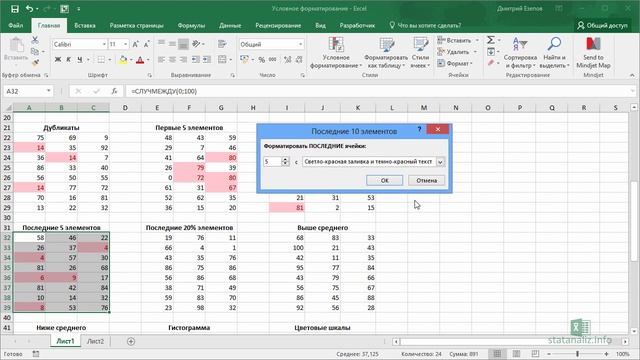Switch to the Формулы tab
Screen dimensions: 640x360
point(191,25)
